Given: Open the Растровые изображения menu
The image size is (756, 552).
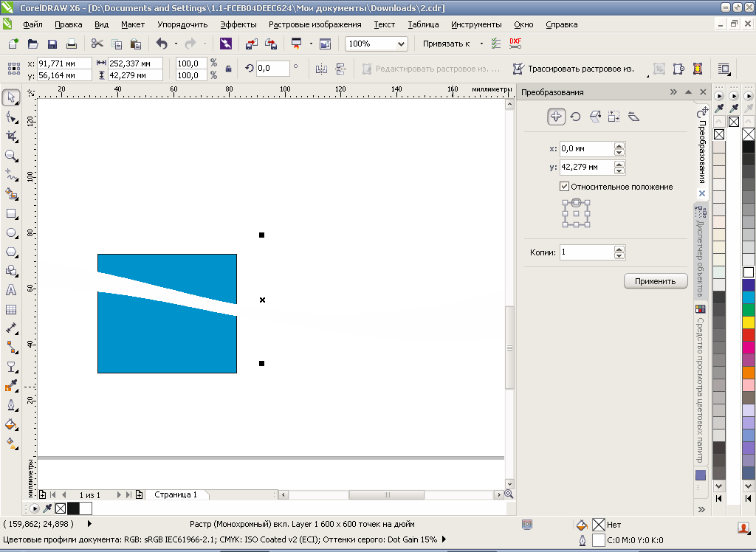Looking at the screenshot, I should (315, 24).
